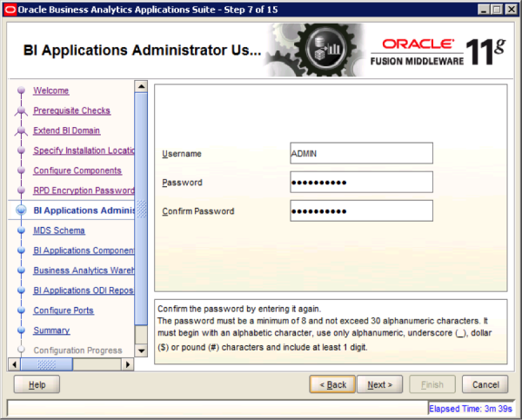Cancel the installer

click(485, 384)
